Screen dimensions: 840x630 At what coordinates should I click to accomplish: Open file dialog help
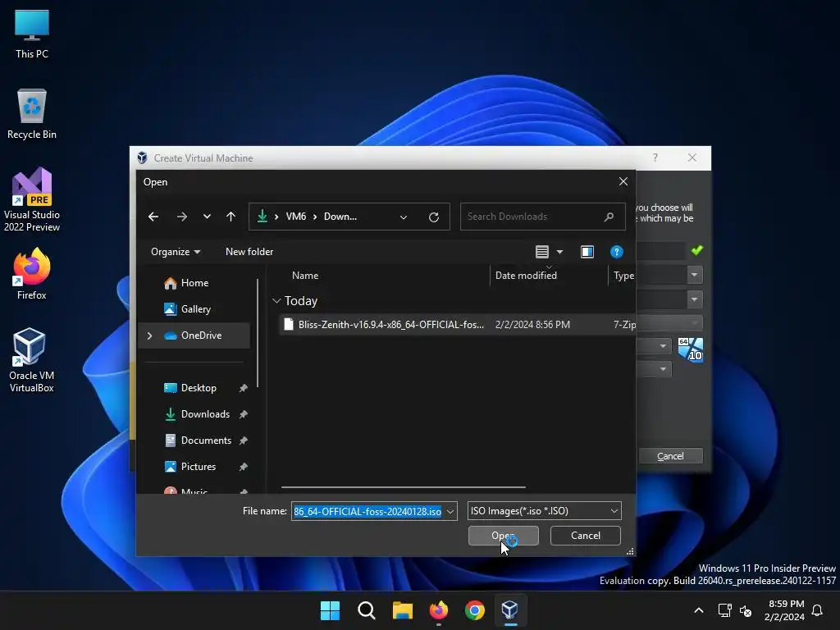pos(617,251)
